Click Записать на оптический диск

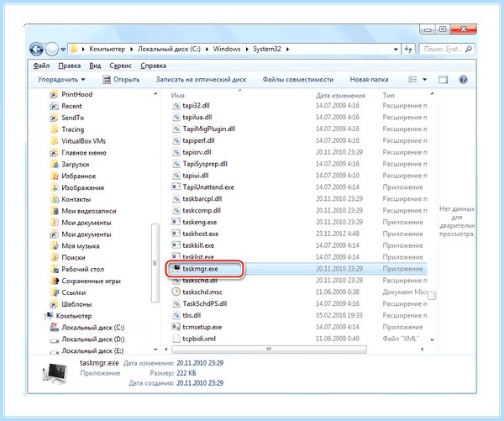pyautogui.click(x=202, y=80)
